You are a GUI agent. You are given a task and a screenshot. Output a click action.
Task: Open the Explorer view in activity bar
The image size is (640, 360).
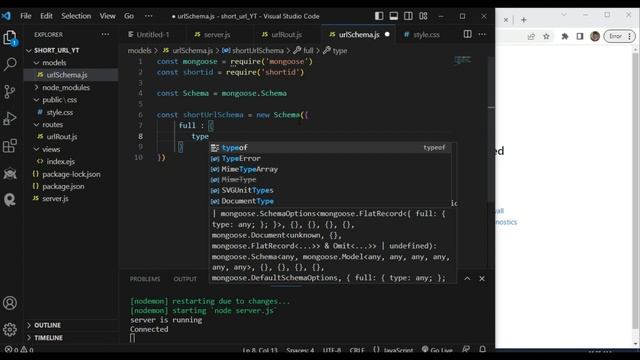[9, 38]
